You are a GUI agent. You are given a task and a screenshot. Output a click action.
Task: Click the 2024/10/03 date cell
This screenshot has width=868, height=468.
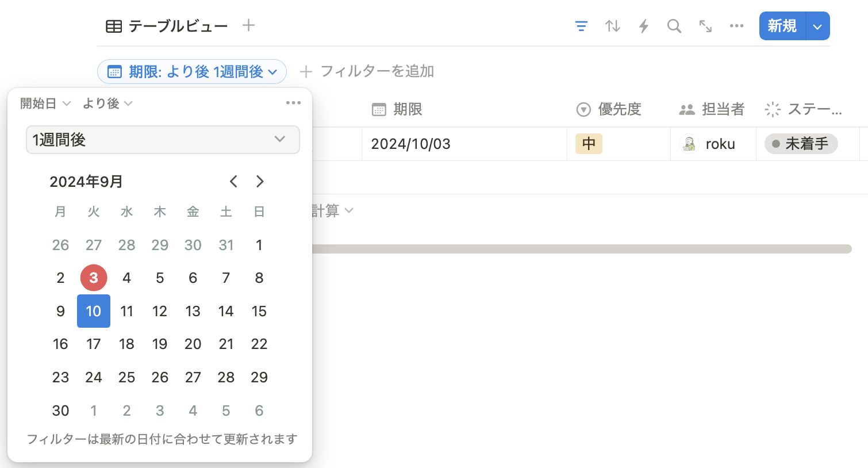[x=464, y=144]
